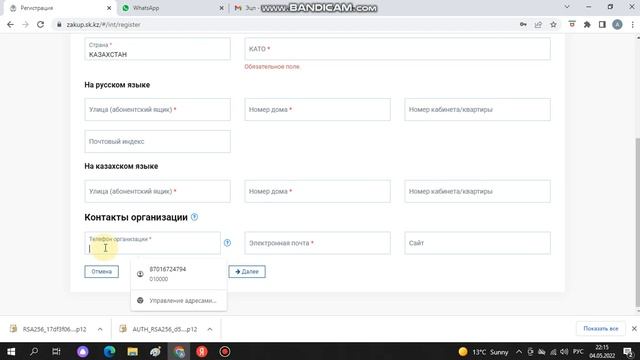The width and height of the screenshot is (640, 360).
Task: Click the Russian Номер дома field
Action: point(317,109)
